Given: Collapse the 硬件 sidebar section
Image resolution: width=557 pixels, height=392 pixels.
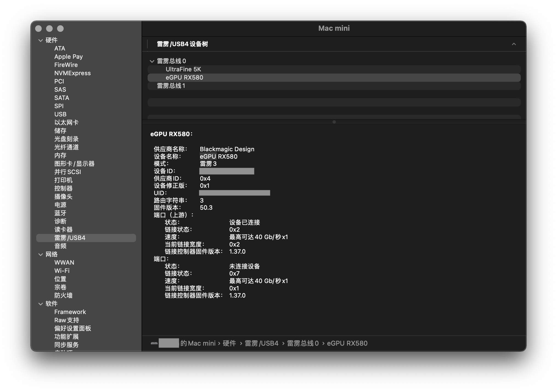Looking at the screenshot, I should point(41,40).
